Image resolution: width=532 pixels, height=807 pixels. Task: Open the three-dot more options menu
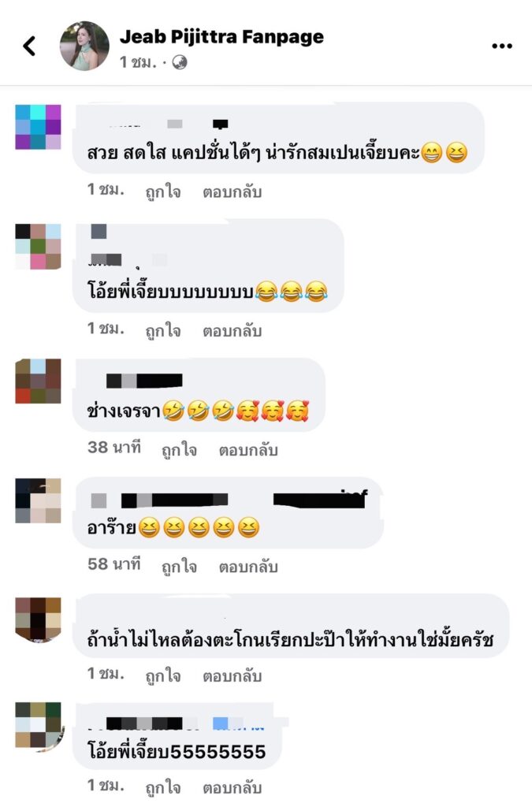pyautogui.click(x=501, y=46)
